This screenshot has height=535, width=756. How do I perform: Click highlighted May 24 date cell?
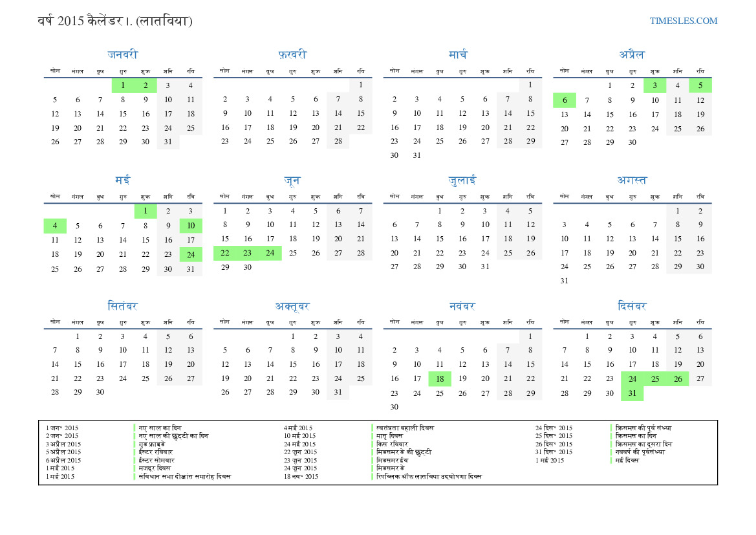click(191, 254)
